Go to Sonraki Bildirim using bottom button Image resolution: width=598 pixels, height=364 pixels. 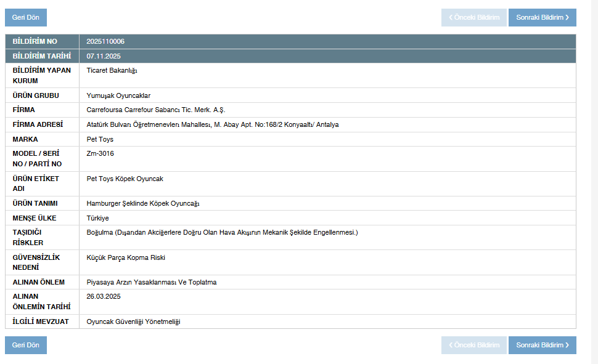coord(542,346)
